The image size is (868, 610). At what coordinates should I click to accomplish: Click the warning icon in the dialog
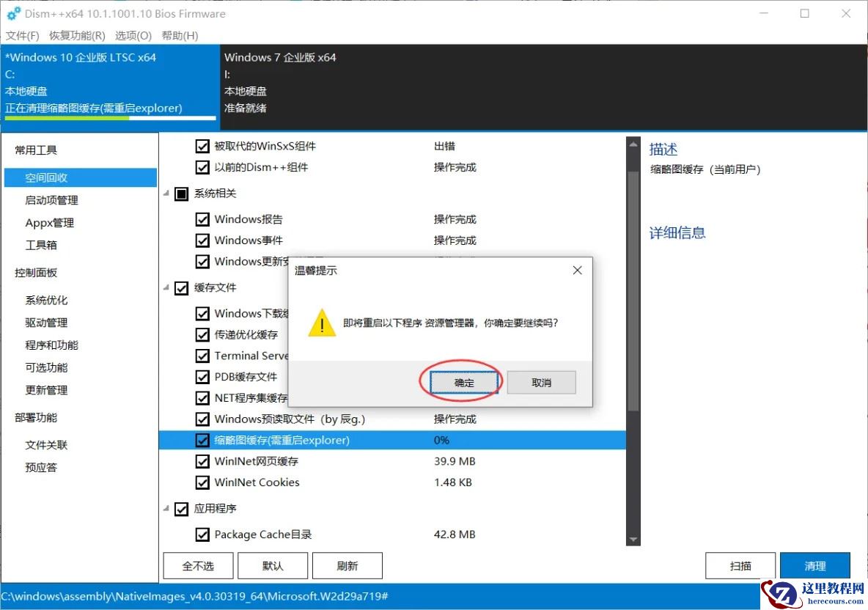pos(321,323)
